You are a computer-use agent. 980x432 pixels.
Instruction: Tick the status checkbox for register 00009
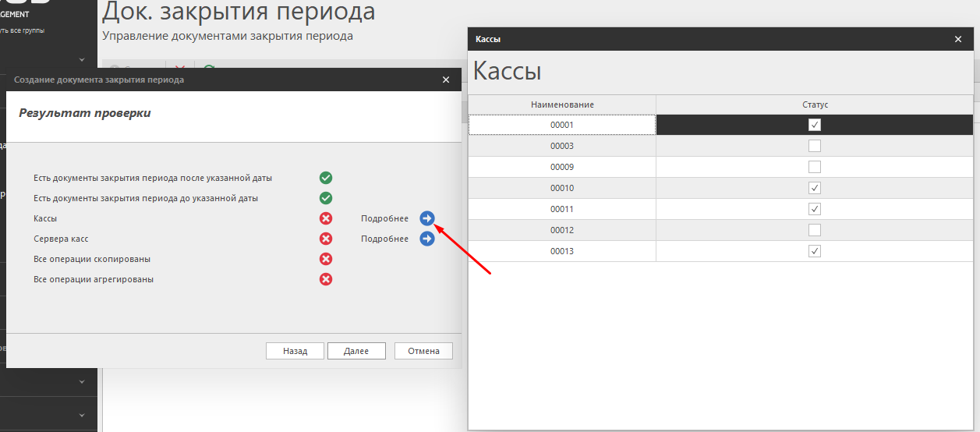pos(815,167)
